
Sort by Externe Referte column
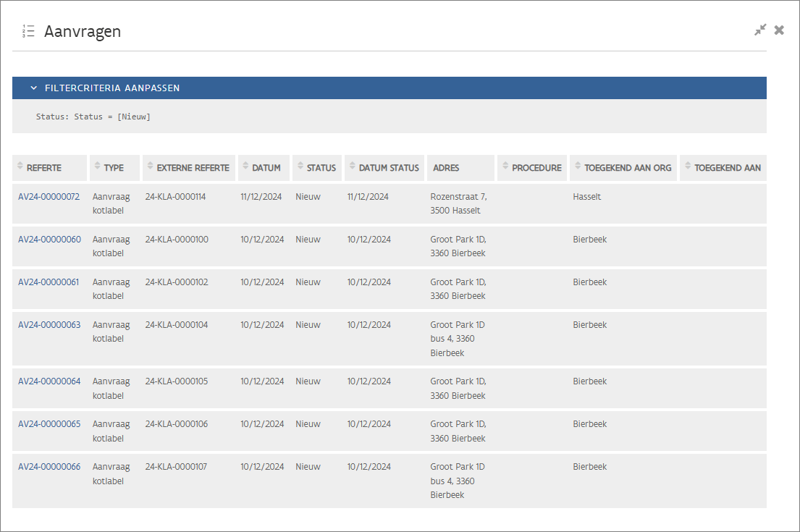(x=193, y=167)
